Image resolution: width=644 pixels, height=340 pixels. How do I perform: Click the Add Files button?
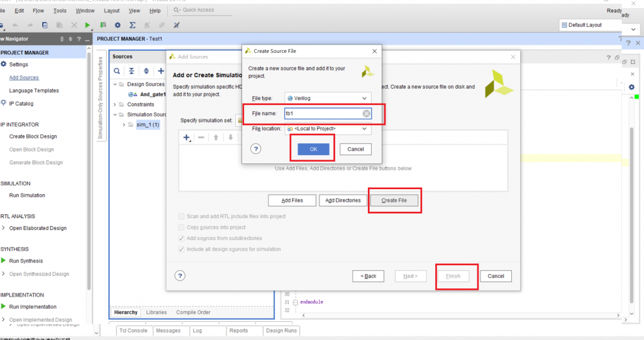(292, 200)
